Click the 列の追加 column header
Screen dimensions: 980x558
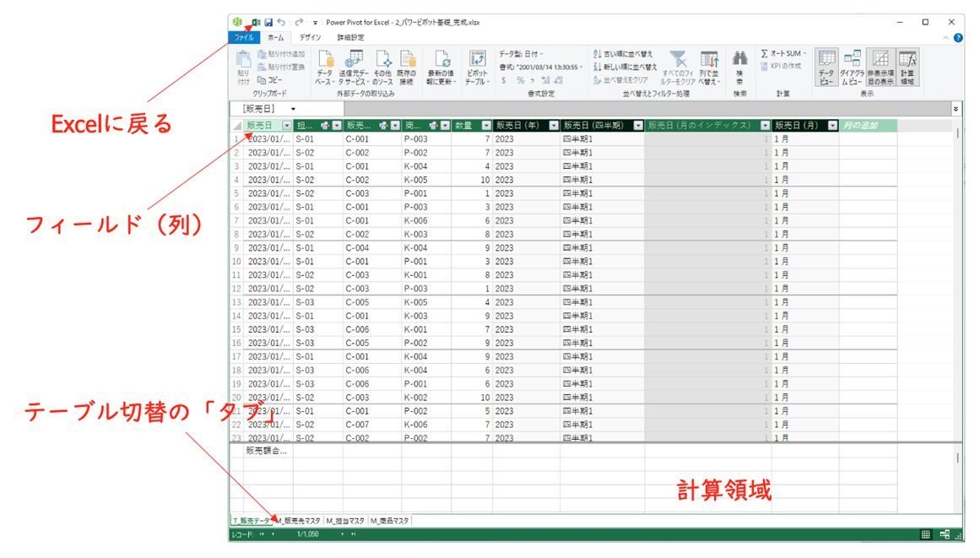(868, 126)
